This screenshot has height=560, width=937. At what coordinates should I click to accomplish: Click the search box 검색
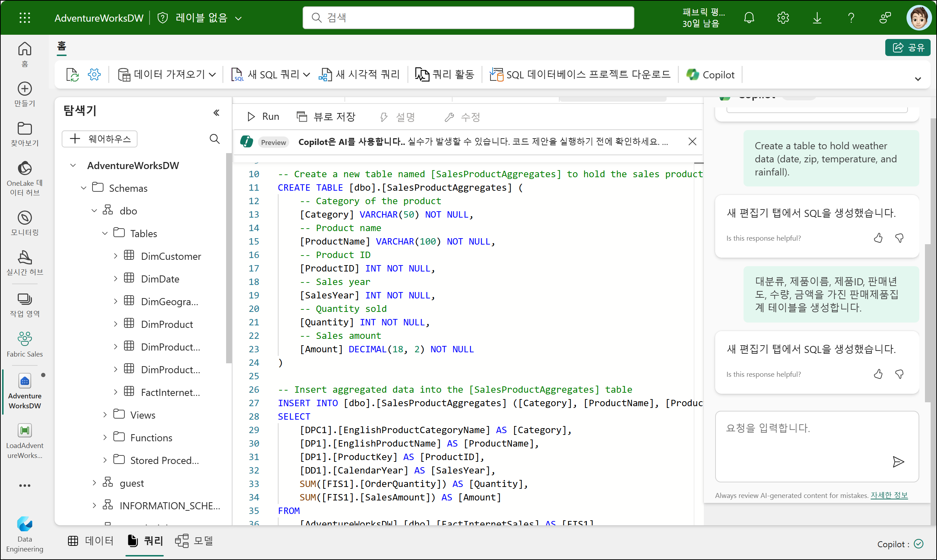tap(468, 18)
